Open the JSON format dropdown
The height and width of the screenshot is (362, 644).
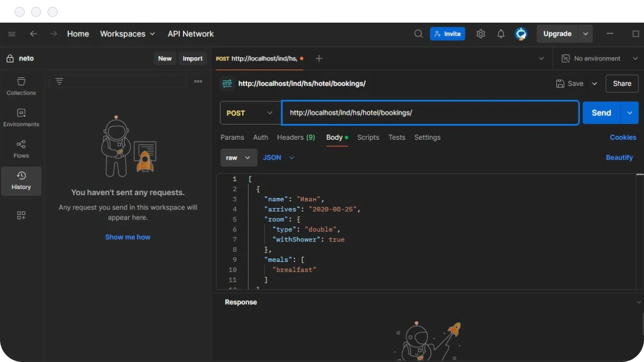click(x=279, y=158)
